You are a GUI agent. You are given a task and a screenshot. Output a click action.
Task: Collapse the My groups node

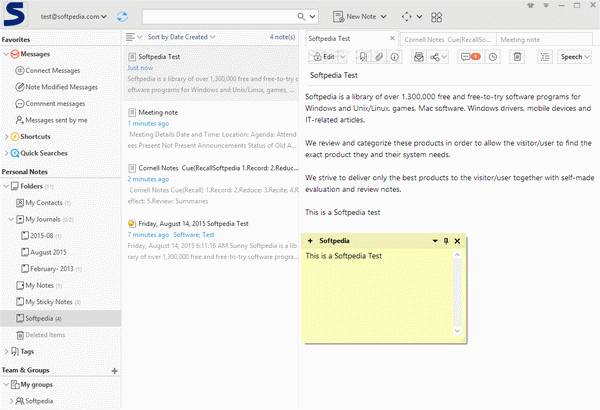tap(6, 384)
